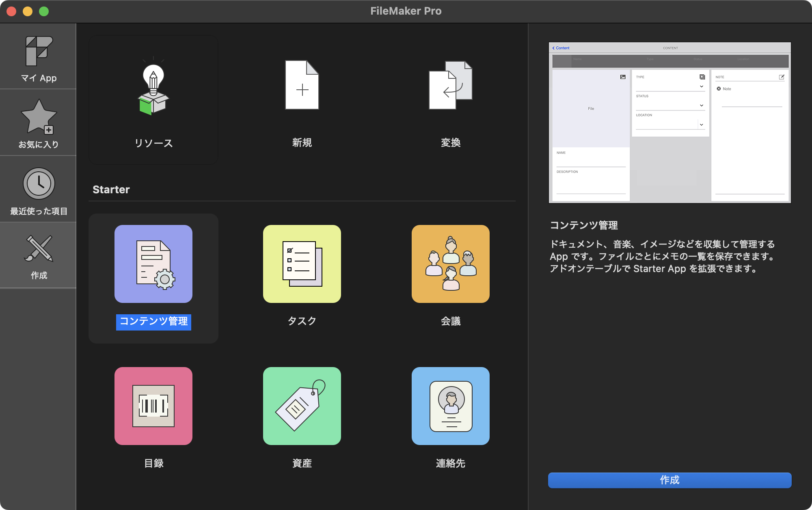
Task: Select the 連絡先 contacts starter icon
Action: [x=451, y=406]
